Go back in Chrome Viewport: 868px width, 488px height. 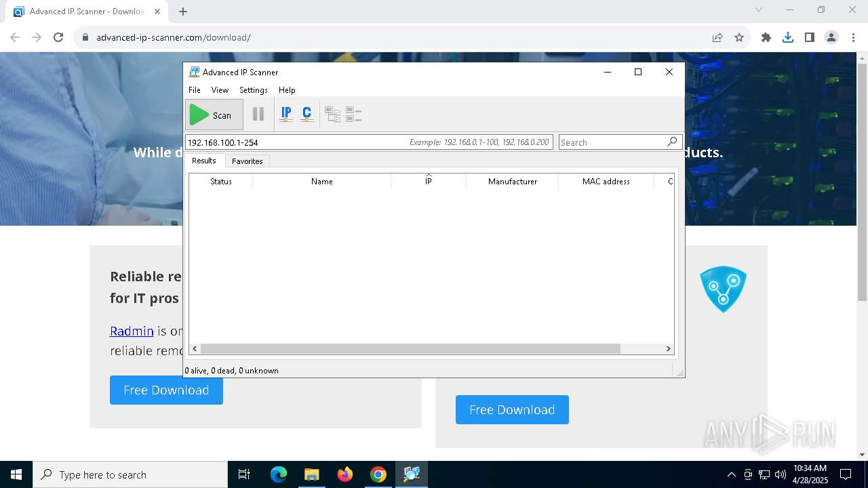coord(15,37)
